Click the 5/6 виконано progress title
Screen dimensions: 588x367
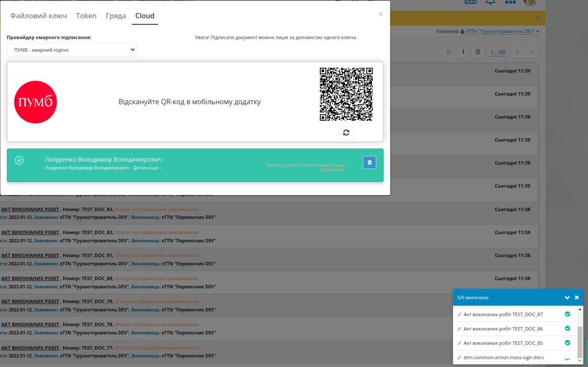click(x=473, y=297)
